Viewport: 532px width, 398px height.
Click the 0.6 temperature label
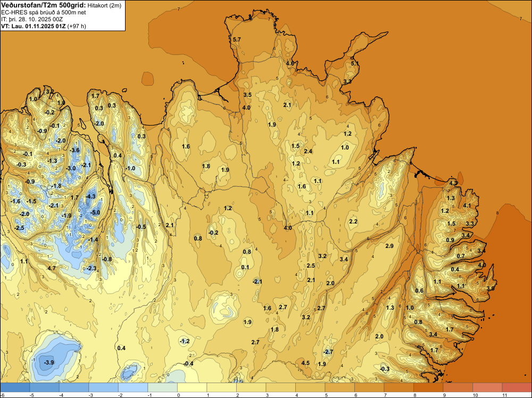(419, 291)
